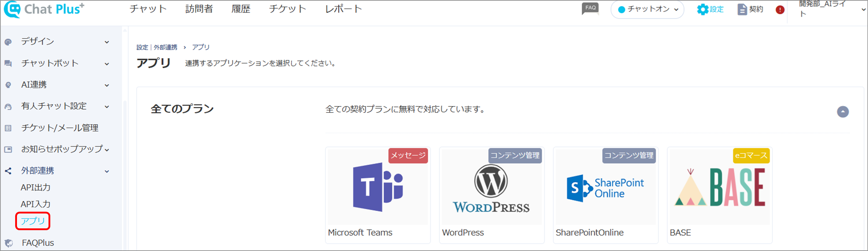Select アプリ in the sidebar
The height and width of the screenshot is (251, 868).
tap(33, 221)
